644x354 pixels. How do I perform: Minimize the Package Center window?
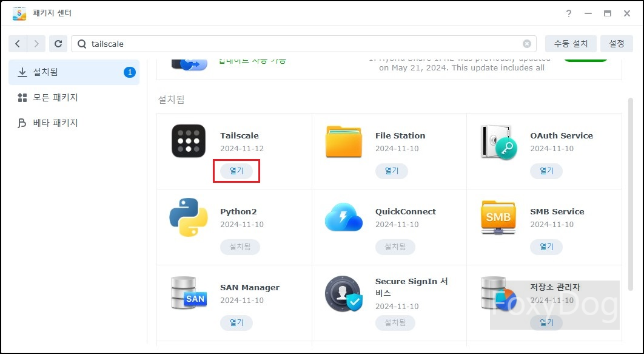tap(588, 13)
